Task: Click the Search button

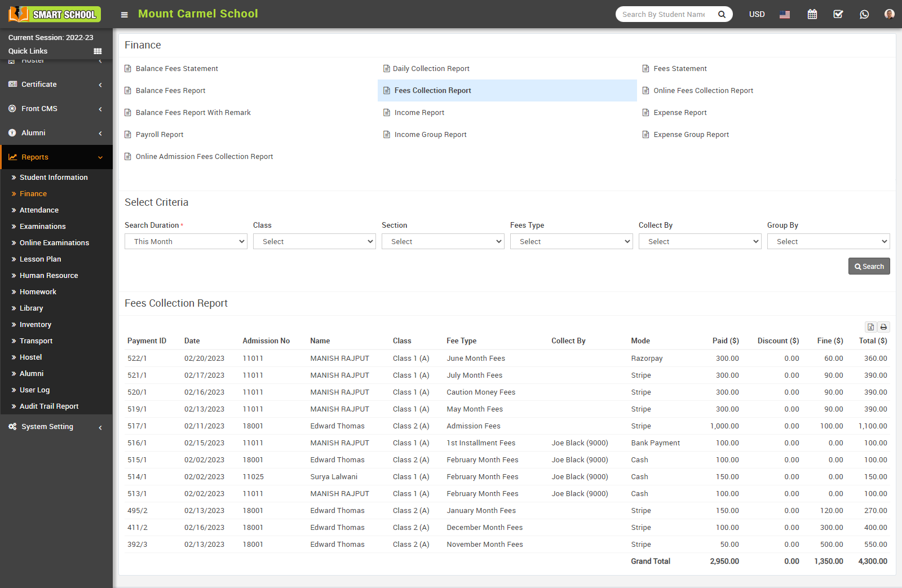Action: [869, 266]
